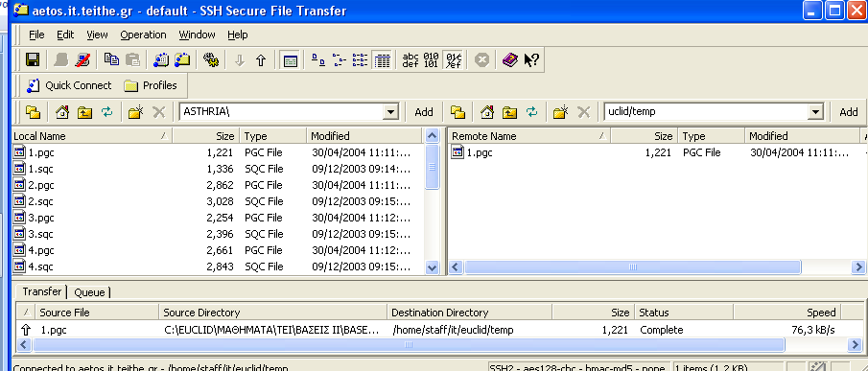This screenshot has height=371, width=868.
Task: Select the completed 1.pgc transfer row
Action: (x=431, y=330)
